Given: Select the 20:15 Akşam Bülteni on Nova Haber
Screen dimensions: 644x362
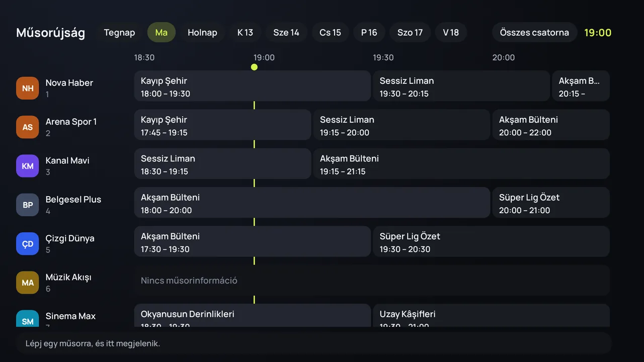Looking at the screenshot, I should [581, 86].
